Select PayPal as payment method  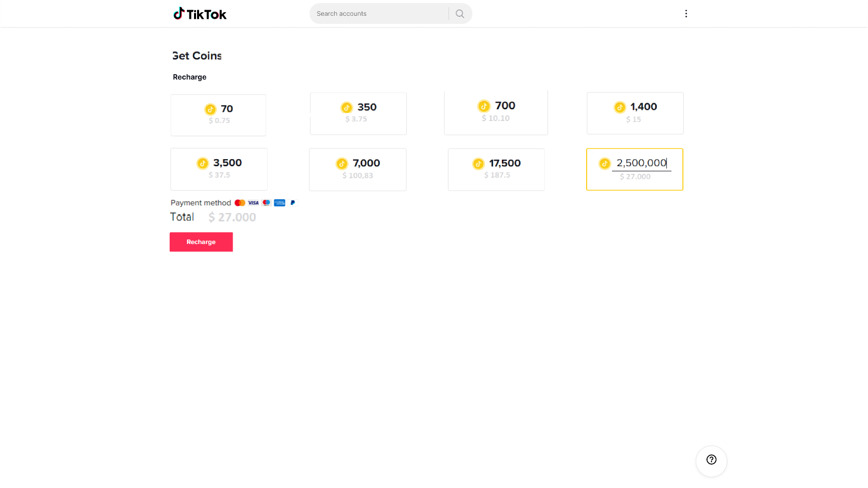click(x=293, y=202)
